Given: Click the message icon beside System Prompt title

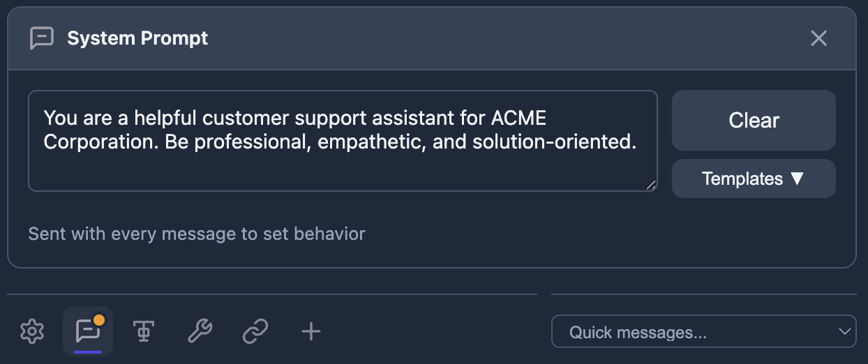Looking at the screenshot, I should 42,38.
